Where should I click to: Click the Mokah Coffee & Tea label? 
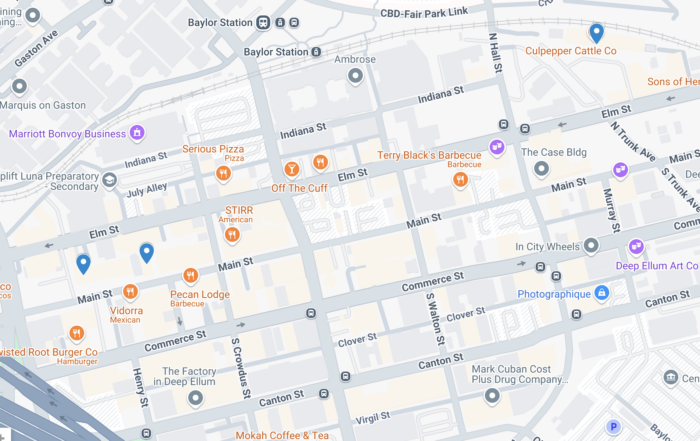pyautogui.click(x=282, y=435)
